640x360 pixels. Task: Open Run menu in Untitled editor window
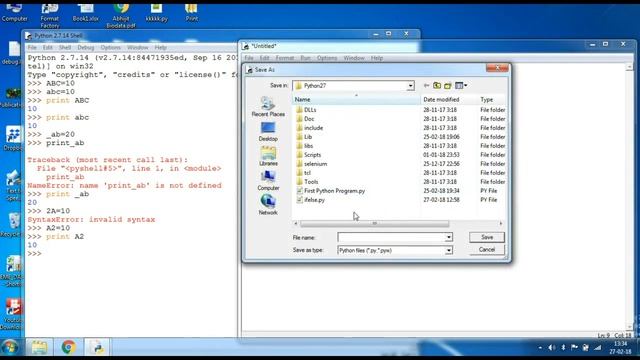click(305, 58)
